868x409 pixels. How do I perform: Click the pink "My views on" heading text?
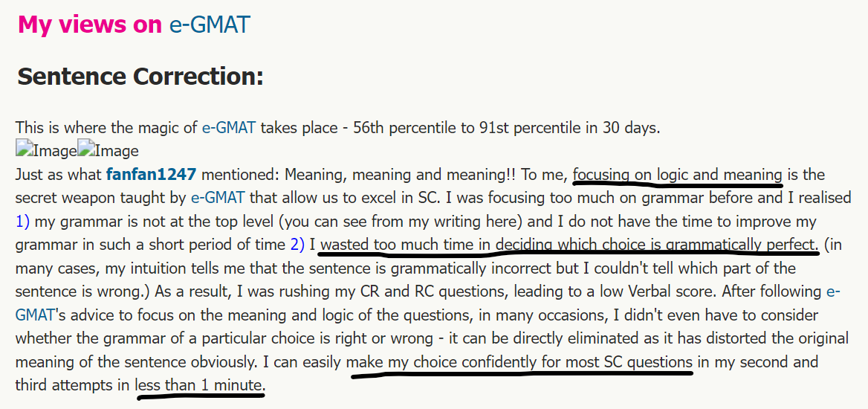click(x=89, y=25)
